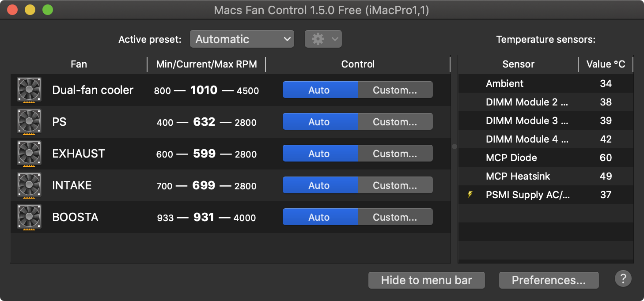This screenshot has width=644, height=301.
Task: Click the Value °C column header
Action: pos(606,64)
